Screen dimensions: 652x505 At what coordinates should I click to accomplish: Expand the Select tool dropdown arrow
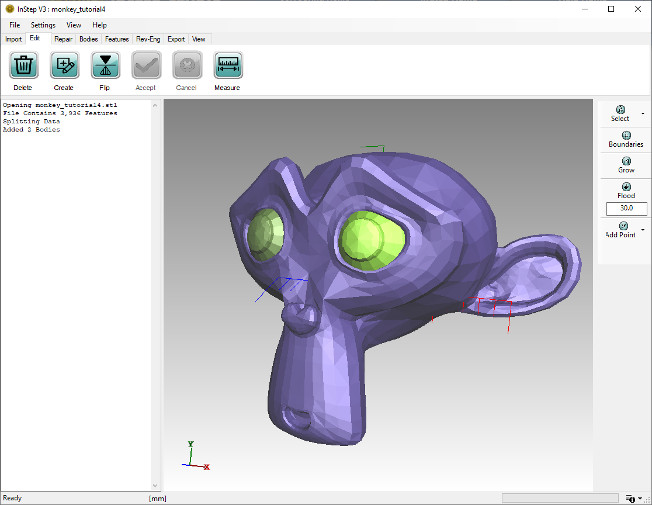pyautogui.click(x=643, y=113)
